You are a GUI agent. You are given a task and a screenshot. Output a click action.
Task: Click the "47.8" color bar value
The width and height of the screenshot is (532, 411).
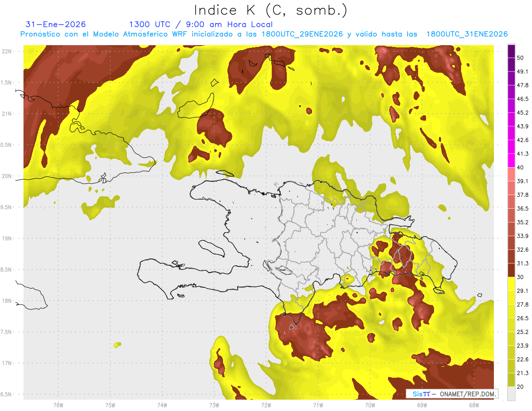(523, 85)
